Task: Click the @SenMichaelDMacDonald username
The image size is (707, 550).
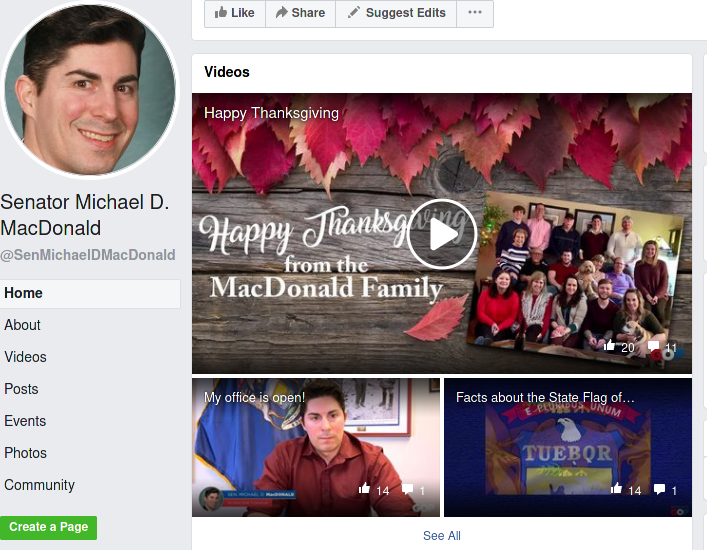Action: point(88,255)
